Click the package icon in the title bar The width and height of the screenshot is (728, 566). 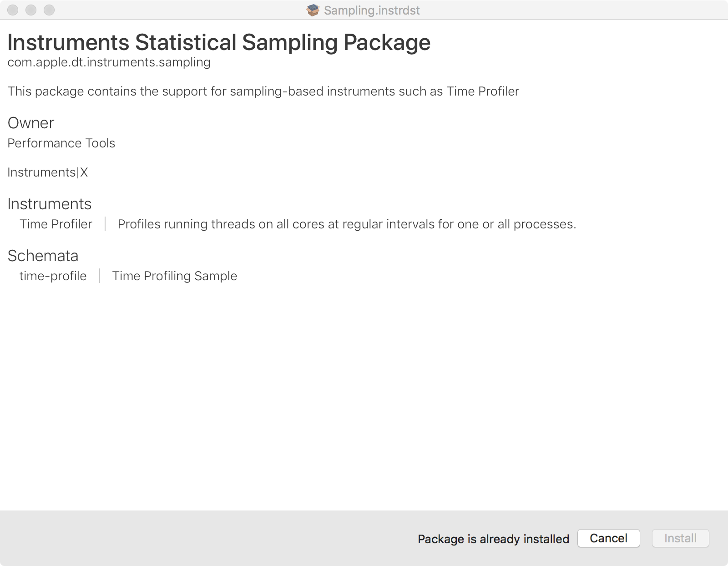313,10
